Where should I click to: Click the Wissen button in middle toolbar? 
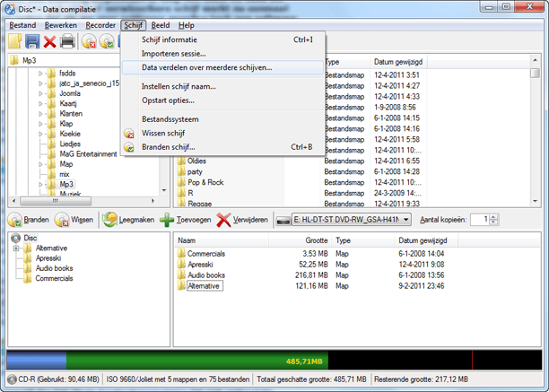74,220
